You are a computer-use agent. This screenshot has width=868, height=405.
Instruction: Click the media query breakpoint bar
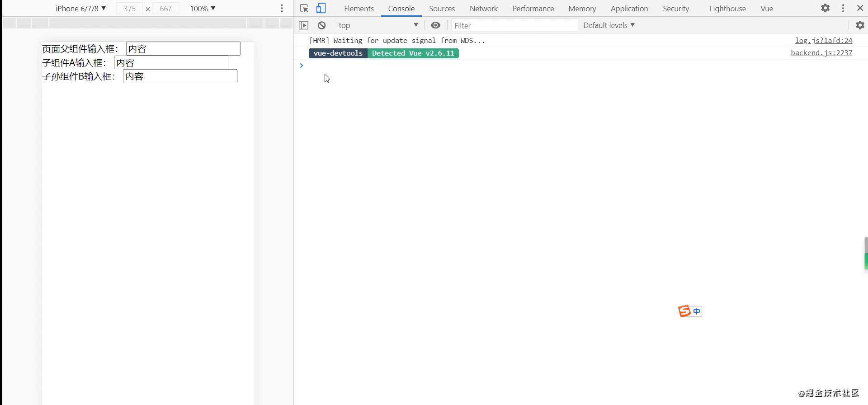click(148, 23)
